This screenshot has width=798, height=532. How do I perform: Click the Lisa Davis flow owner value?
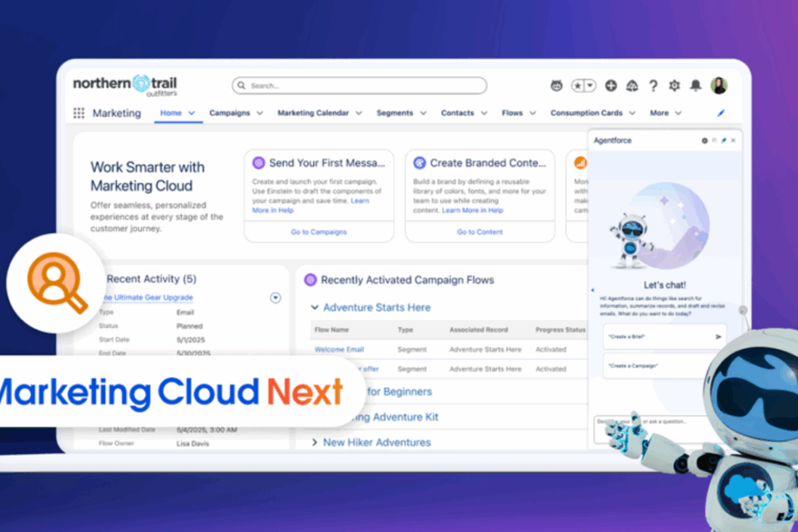point(192,444)
